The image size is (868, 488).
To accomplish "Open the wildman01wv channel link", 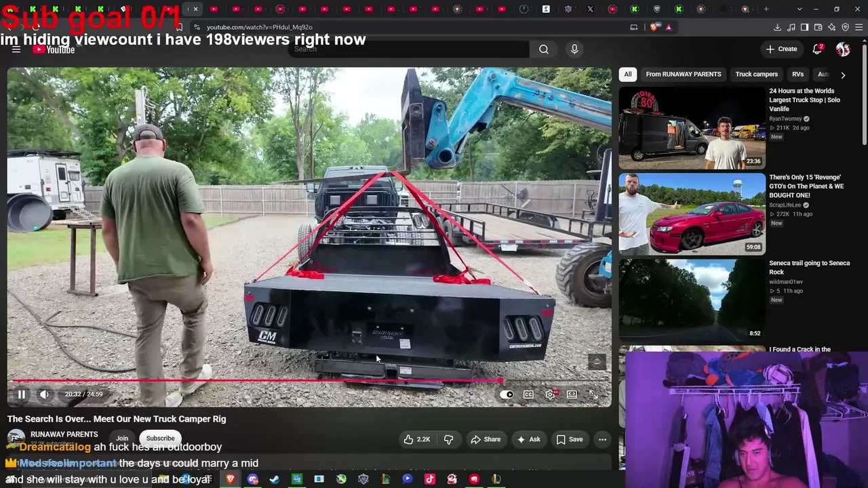I will point(785,281).
